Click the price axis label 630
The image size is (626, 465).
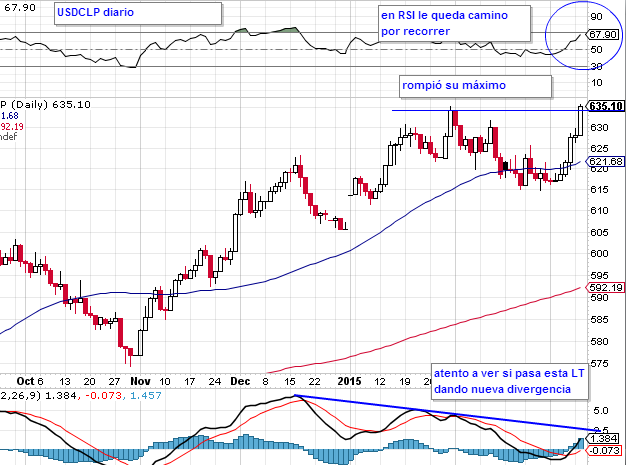click(599, 128)
